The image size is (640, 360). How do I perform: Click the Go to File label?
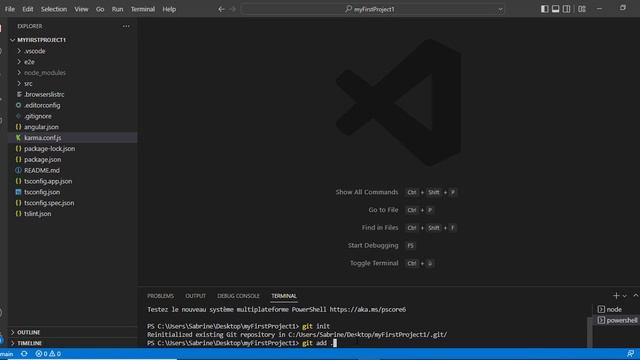tap(383, 210)
